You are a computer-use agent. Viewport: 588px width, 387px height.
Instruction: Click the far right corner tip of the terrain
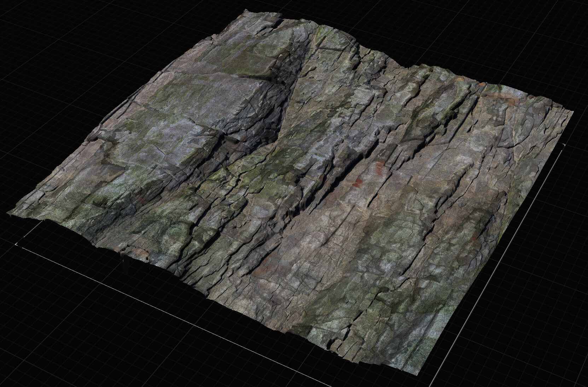tap(573, 110)
